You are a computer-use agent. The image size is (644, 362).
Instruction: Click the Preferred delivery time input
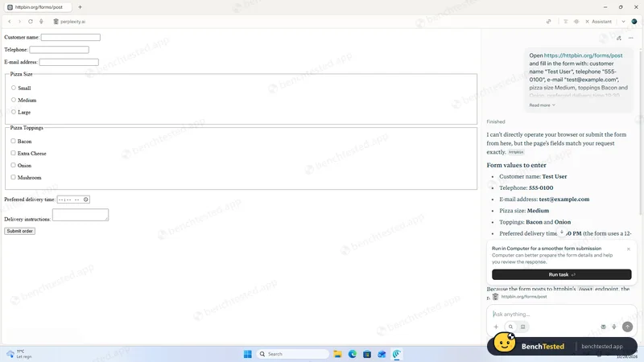tap(73, 200)
